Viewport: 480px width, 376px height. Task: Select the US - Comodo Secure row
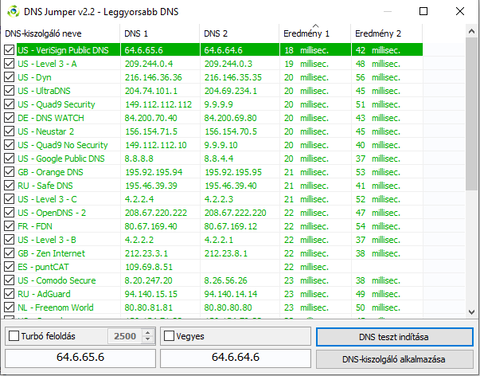[213, 280]
